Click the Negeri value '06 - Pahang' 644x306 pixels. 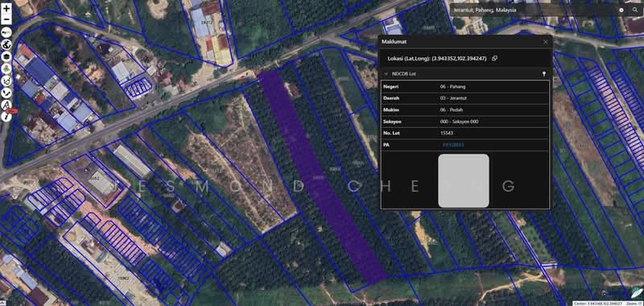pyautogui.click(x=452, y=87)
